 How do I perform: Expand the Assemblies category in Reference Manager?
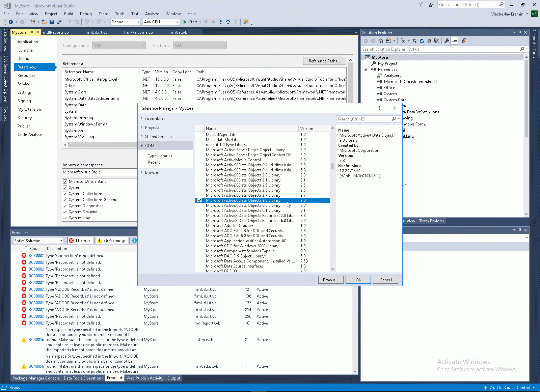click(141, 118)
